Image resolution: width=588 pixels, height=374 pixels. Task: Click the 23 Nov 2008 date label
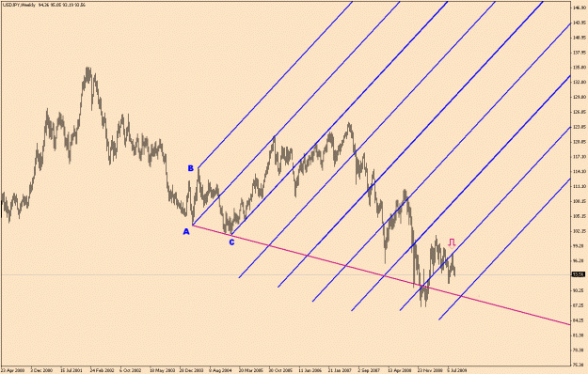[x=430, y=370]
